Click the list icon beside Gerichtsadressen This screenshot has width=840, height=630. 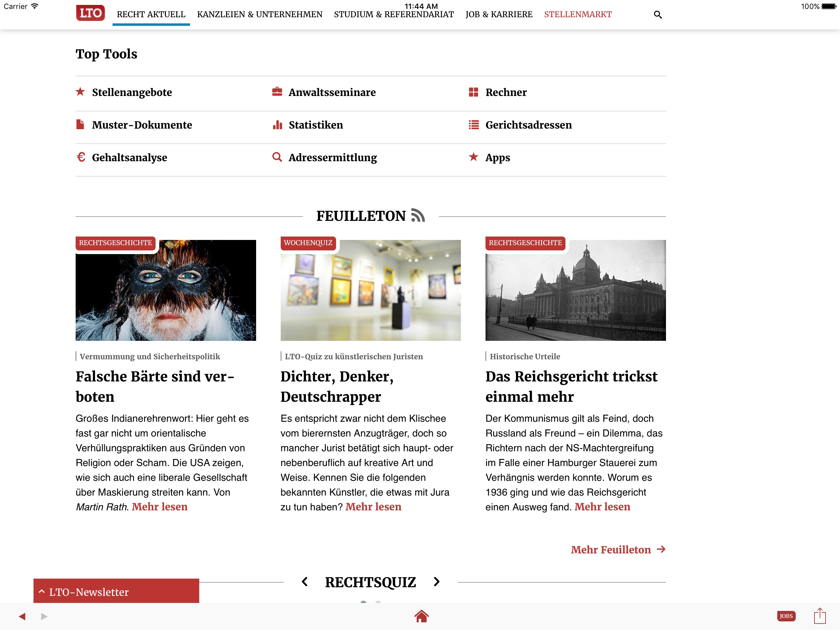[473, 125]
